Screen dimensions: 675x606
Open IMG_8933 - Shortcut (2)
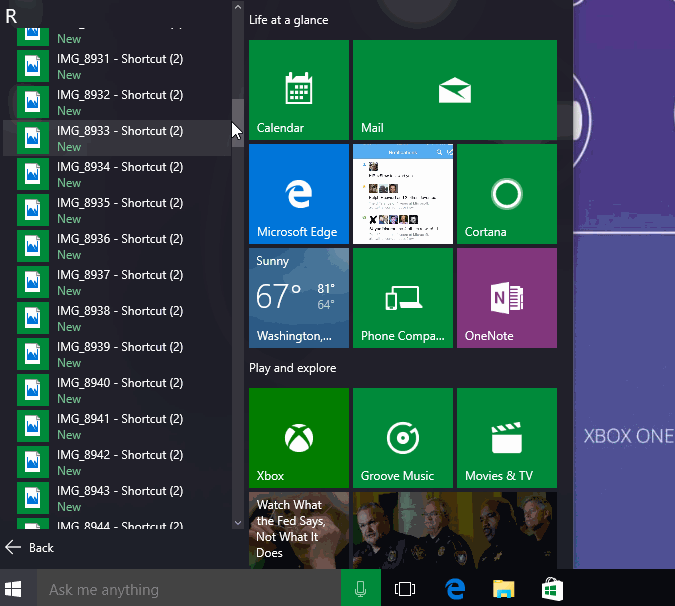click(117, 138)
